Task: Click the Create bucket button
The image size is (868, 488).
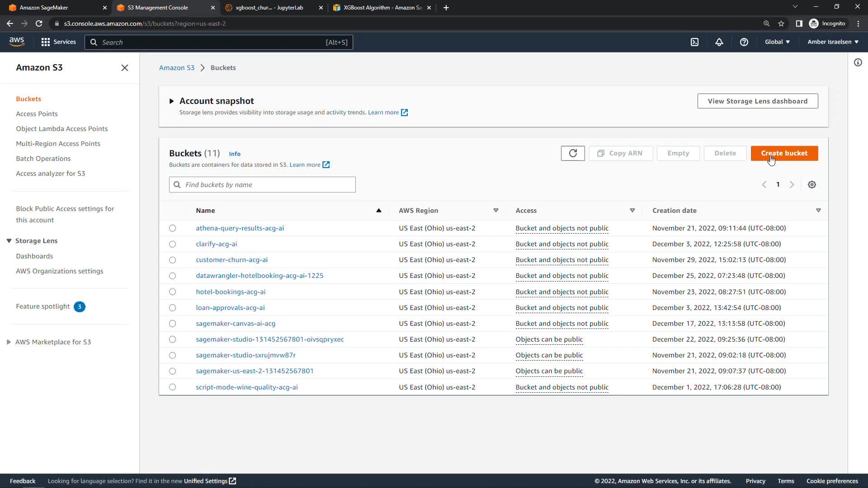Action: (x=784, y=153)
